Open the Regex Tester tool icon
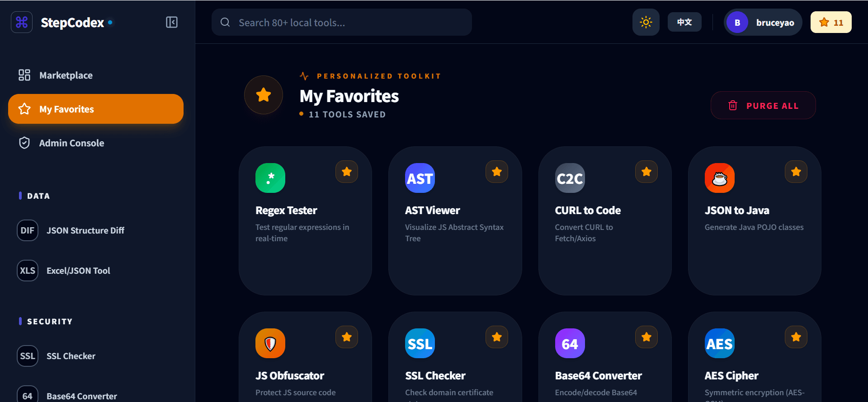 (270, 178)
